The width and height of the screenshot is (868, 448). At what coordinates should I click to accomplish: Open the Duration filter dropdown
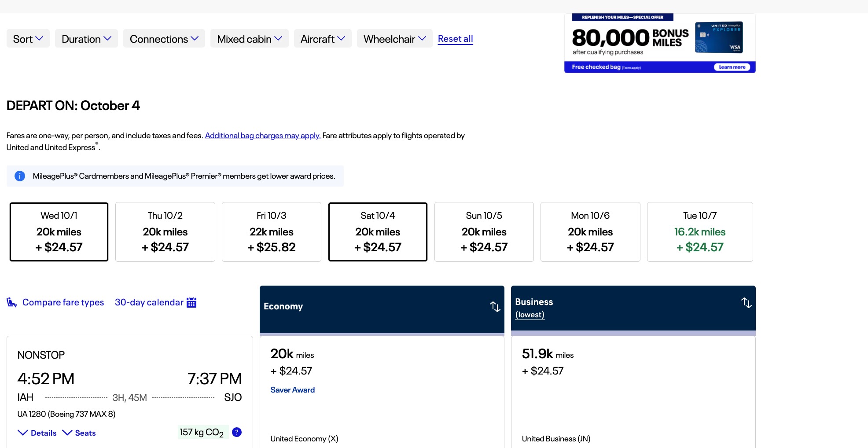click(86, 39)
